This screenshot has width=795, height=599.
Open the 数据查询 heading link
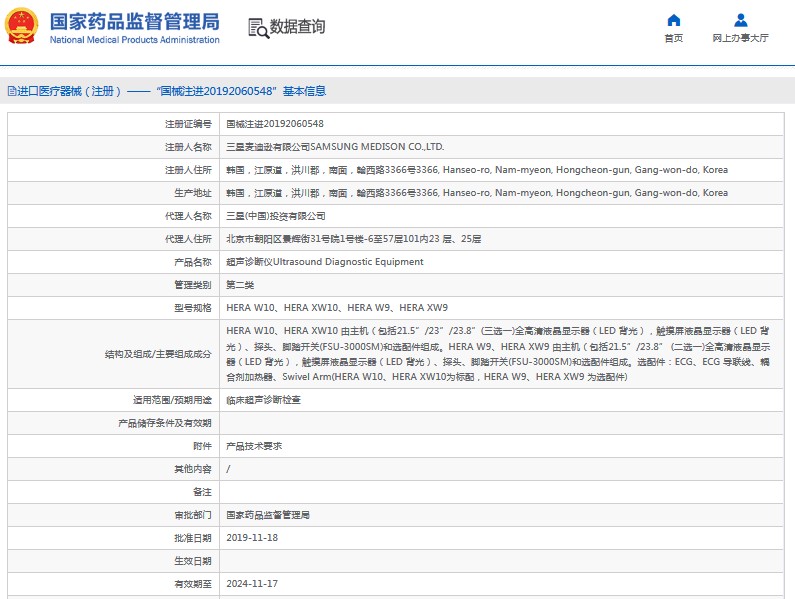[x=297, y=26]
